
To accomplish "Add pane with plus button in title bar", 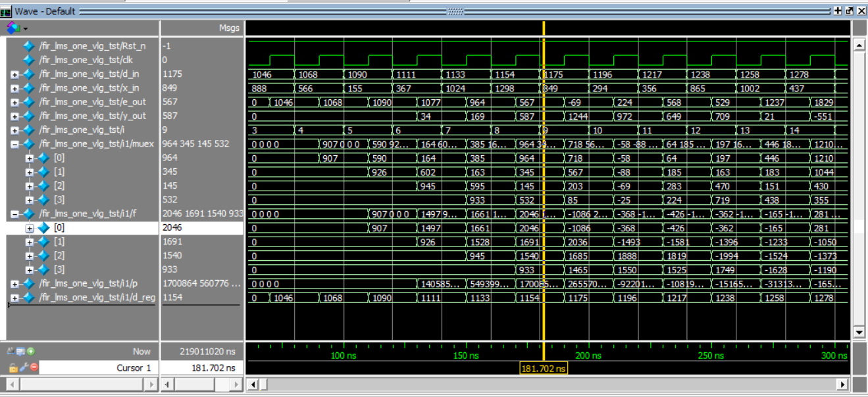I will click(x=838, y=11).
